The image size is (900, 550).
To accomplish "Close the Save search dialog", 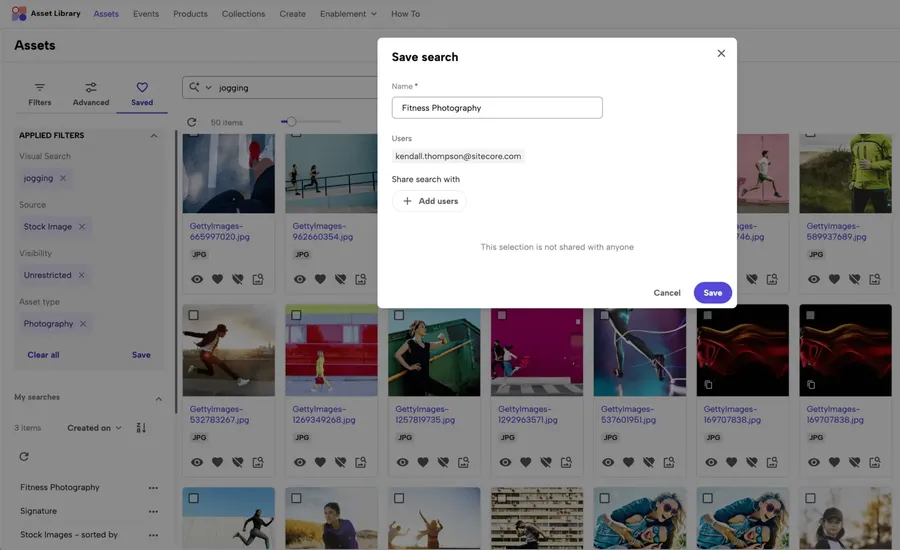I will [x=721, y=53].
